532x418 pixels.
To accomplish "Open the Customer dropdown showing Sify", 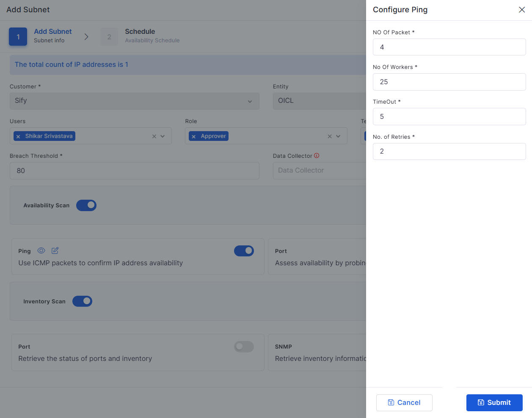I will pyautogui.click(x=135, y=101).
